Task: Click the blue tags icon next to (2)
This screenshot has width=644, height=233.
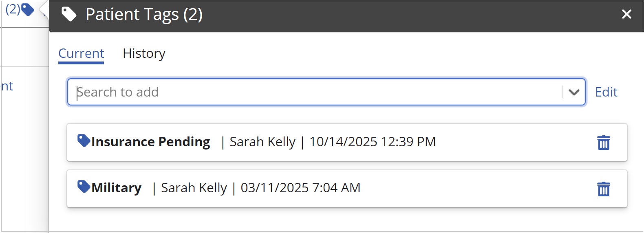Action: point(28,9)
